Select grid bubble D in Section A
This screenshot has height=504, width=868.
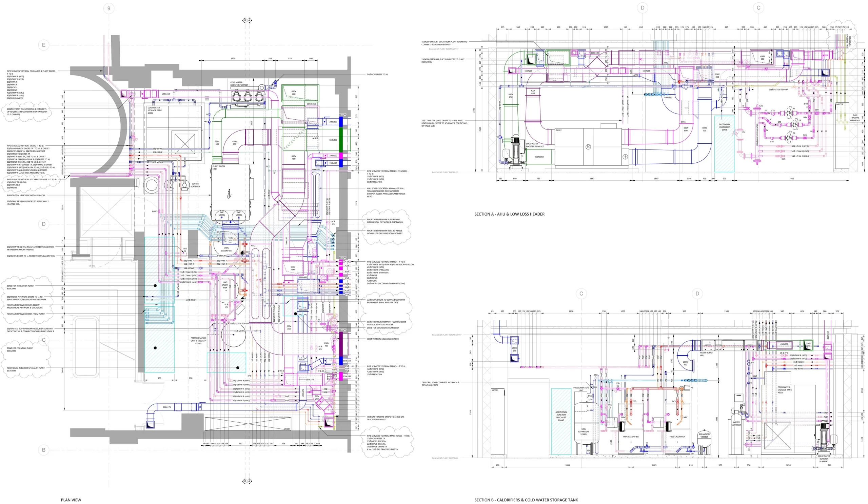(x=642, y=7)
